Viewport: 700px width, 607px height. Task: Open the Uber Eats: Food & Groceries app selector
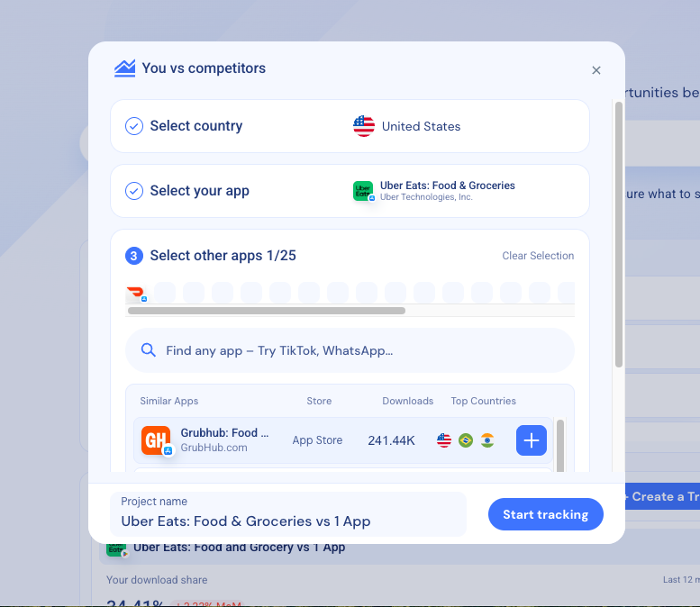[x=350, y=191]
